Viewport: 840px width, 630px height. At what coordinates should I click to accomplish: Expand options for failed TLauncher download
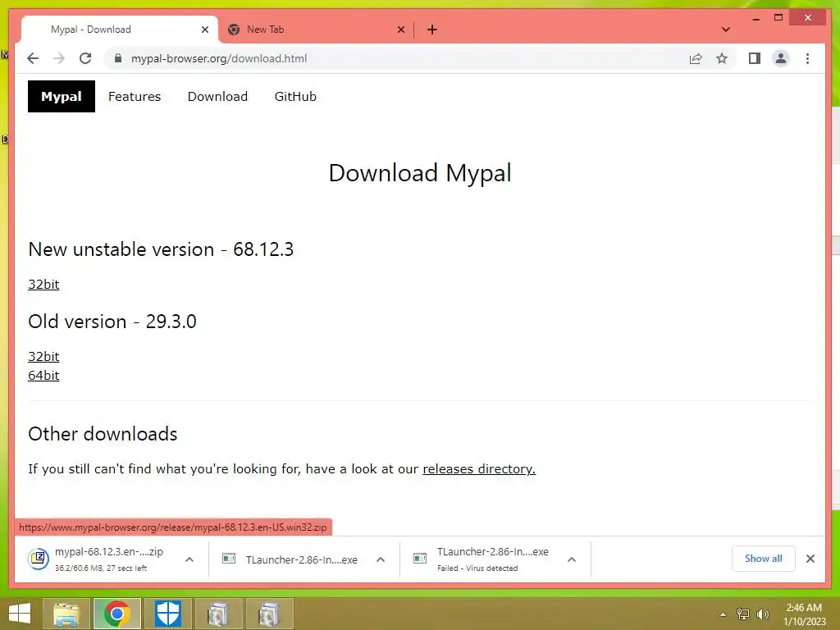pyautogui.click(x=572, y=559)
